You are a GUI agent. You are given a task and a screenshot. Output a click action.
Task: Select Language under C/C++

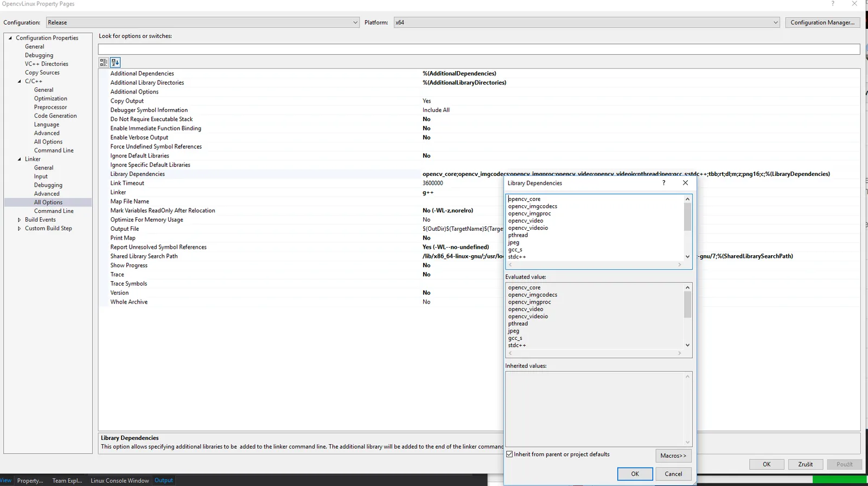(x=47, y=125)
